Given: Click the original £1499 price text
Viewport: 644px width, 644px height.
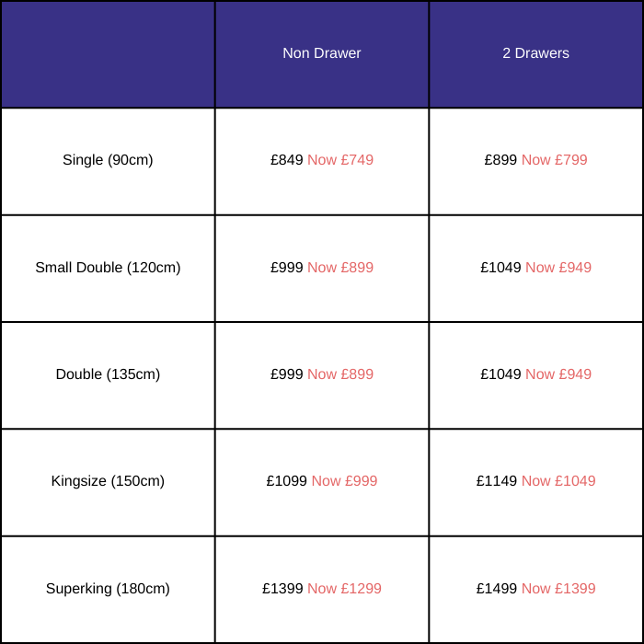Looking at the screenshot, I should pos(497,589).
